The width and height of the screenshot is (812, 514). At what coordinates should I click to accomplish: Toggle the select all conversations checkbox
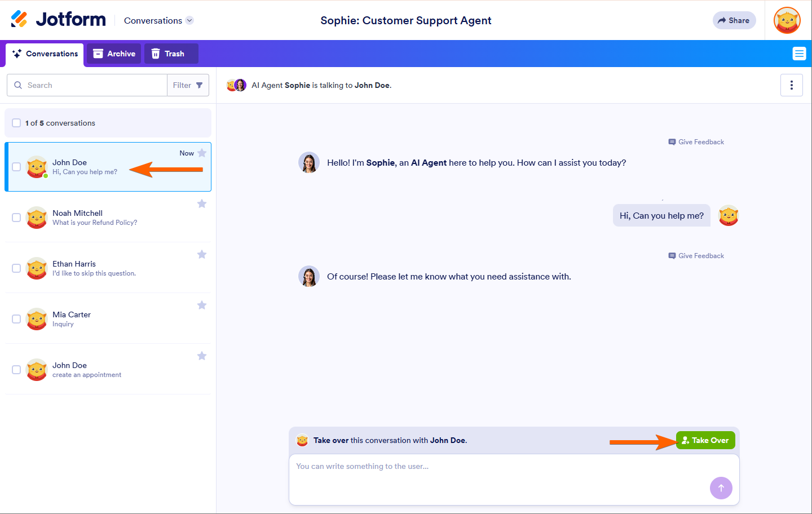pyautogui.click(x=16, y=123)
